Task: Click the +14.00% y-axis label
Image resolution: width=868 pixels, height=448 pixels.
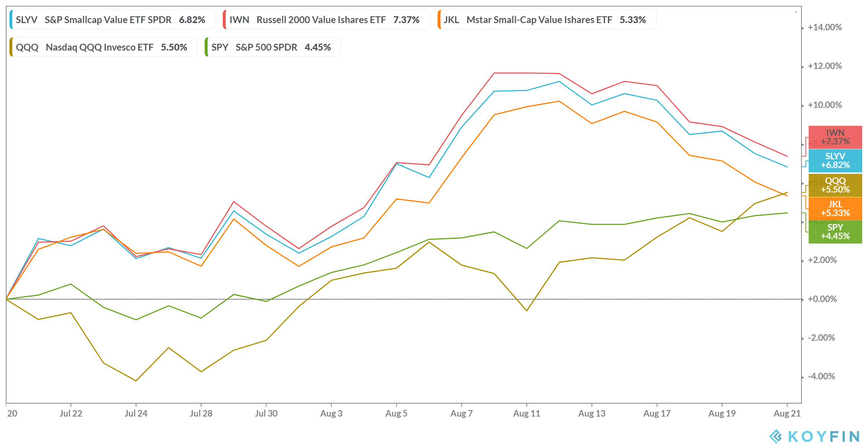Action: tap(825, 27)
